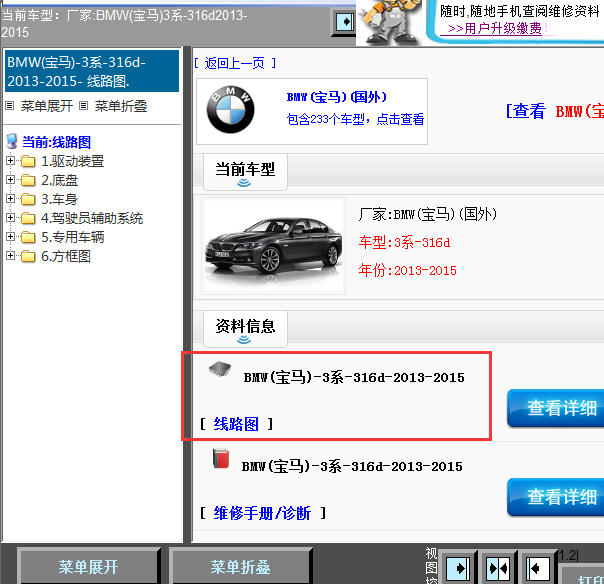Click the grey chip icon of the wiring diagram entry
This screenshot has height=584, width=604.
tap(220, 369)
